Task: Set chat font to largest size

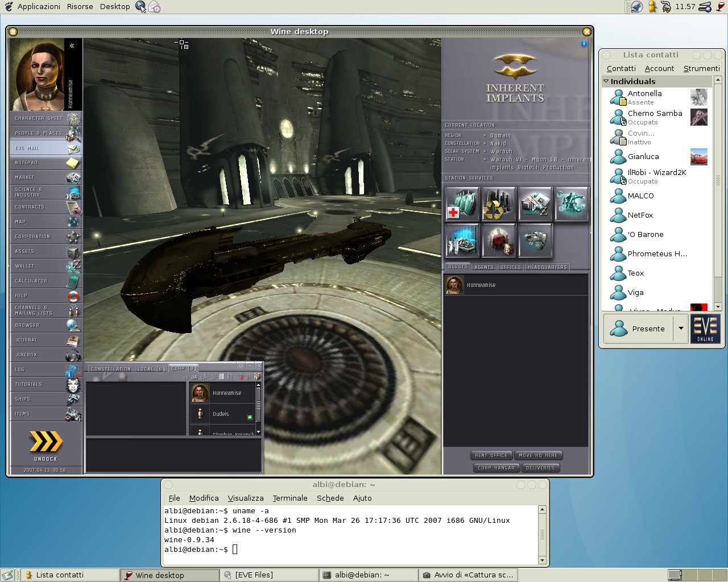Action: click(203, 377)
